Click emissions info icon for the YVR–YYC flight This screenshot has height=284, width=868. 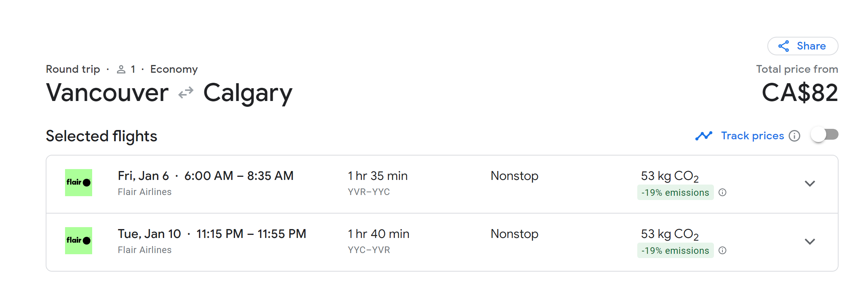[x=722, y=193]
